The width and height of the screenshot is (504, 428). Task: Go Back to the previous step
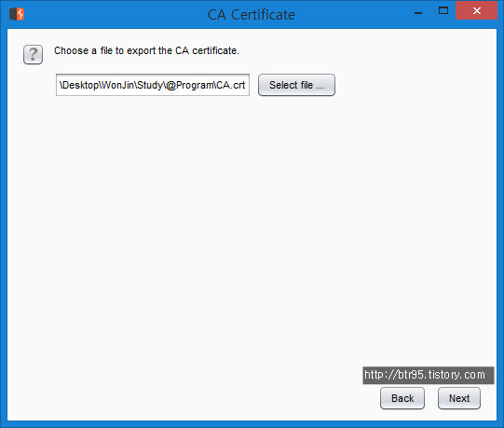(x=402, y=398)
